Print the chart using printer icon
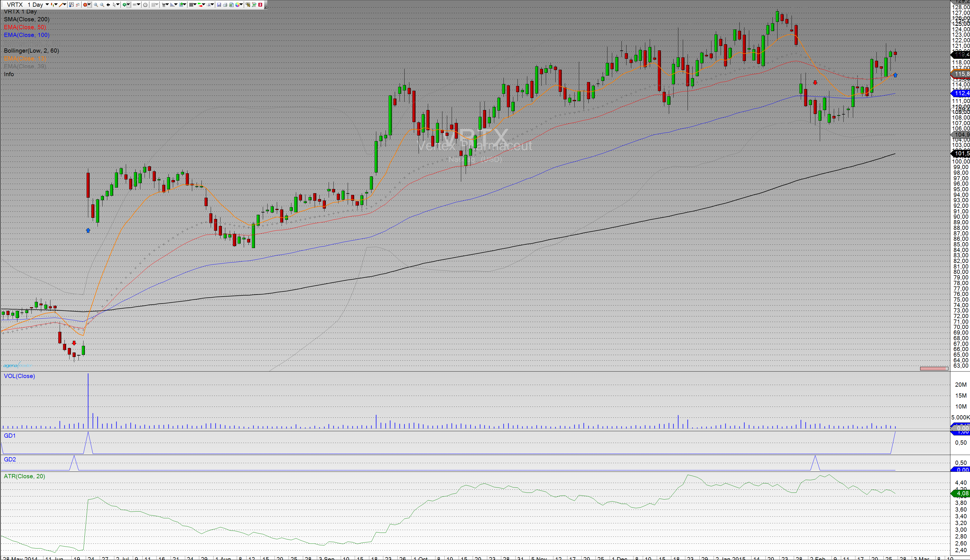This screenshot has width=970, height=560. click(x=225, y=4)
